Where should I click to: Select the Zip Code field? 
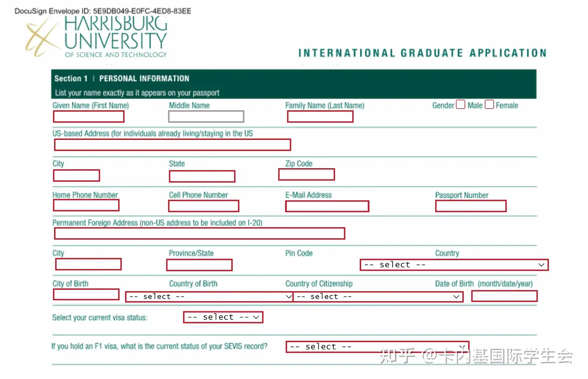pos(307,175)
